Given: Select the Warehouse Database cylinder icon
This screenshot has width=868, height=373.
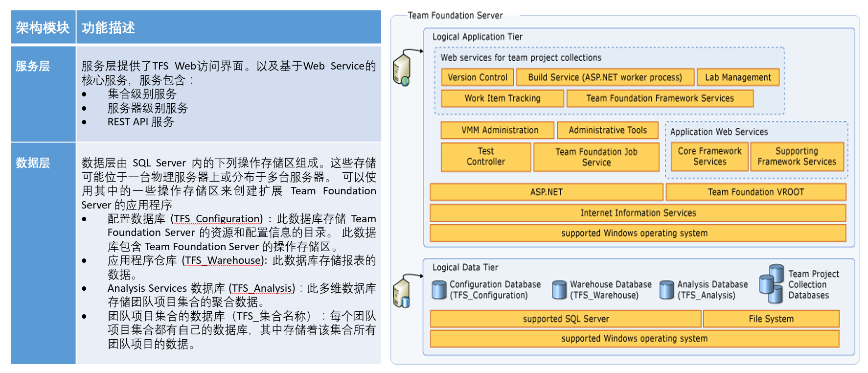Looking at the screenshot, I should [559, 290].
